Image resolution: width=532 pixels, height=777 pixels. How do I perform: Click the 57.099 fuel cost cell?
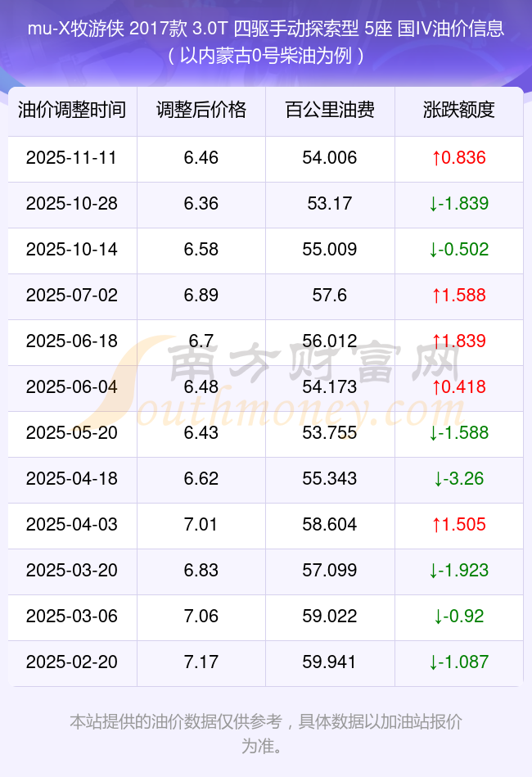[x=330, y=571]
